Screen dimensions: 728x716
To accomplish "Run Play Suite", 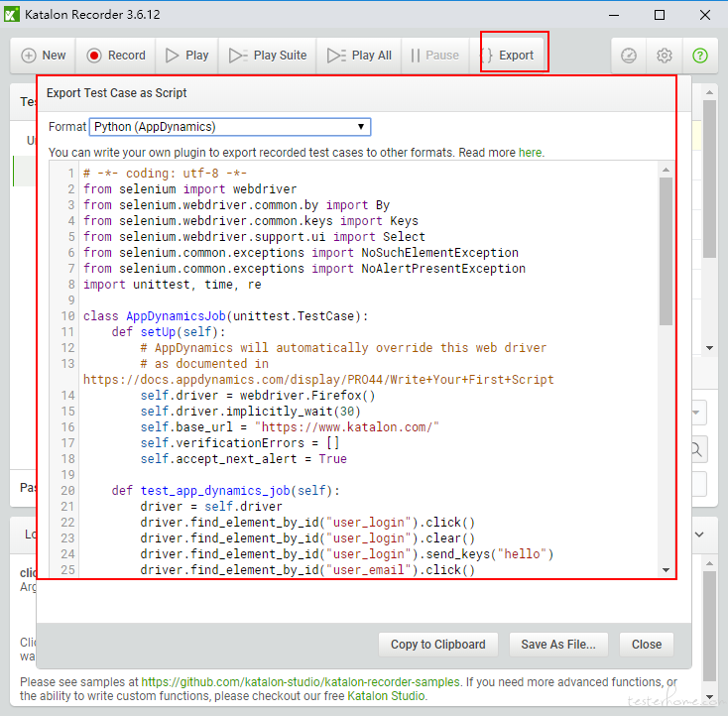I will tap(268, 56).
